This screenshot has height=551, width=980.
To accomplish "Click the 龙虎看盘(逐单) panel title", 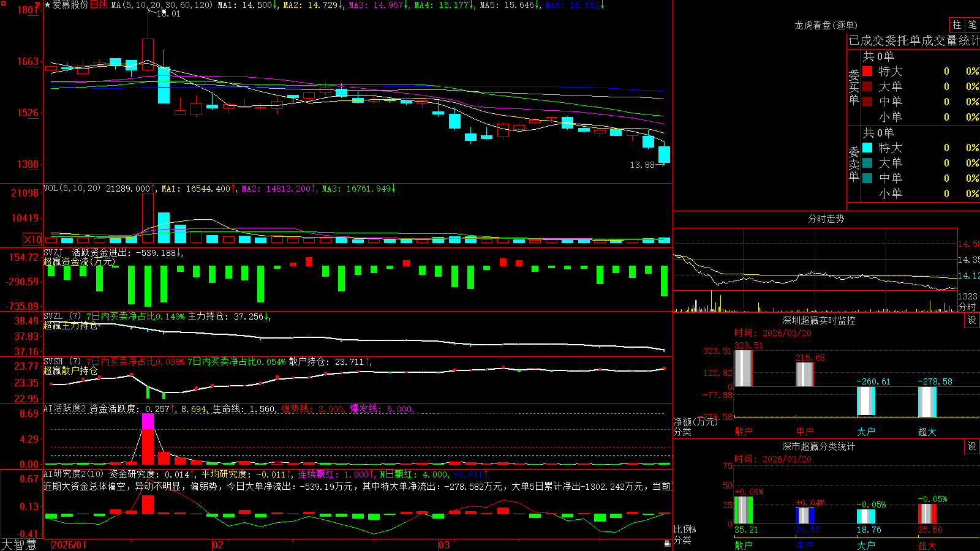I will (x=826, y=25).
